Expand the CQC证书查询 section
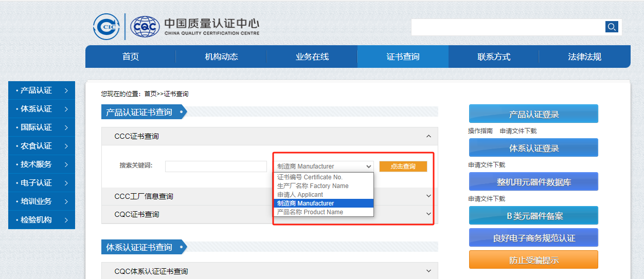This screenshot has height=279, width=644. click(428, 214)
